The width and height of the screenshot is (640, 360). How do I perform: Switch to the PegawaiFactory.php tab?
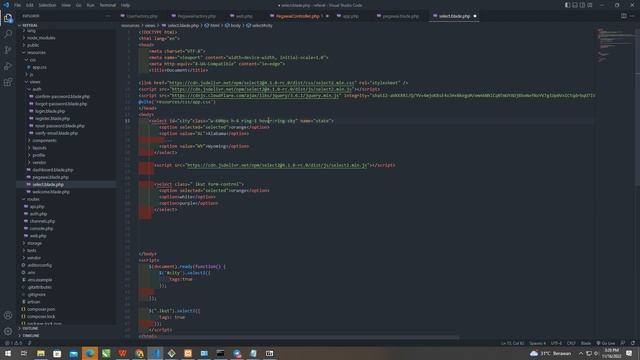(196, 16)
